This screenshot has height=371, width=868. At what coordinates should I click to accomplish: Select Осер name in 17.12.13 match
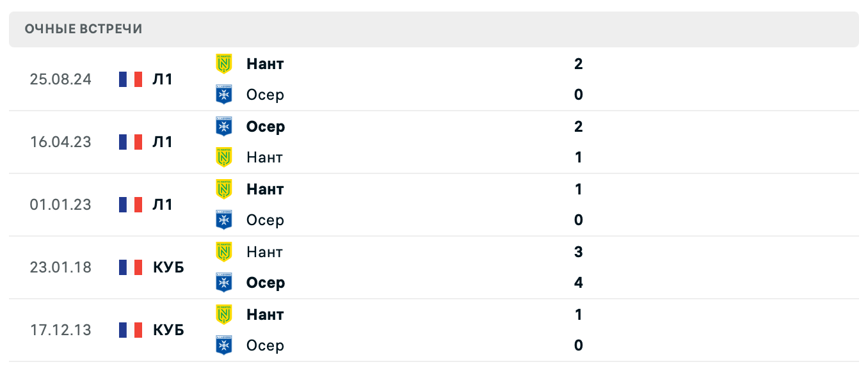265,345
